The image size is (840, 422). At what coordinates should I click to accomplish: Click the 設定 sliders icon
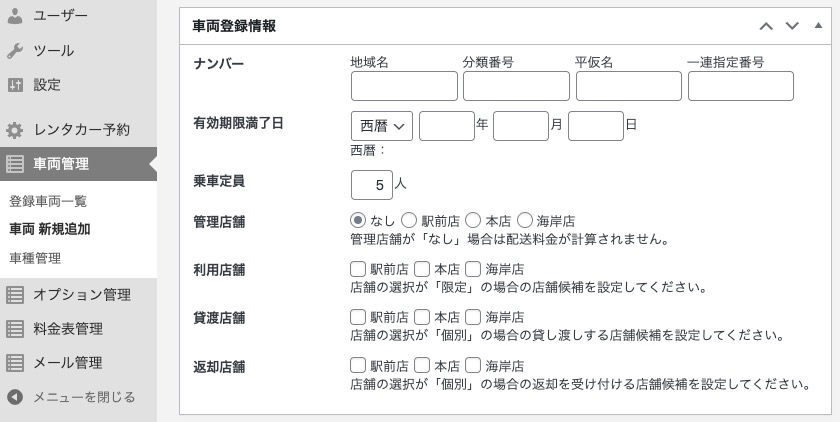click(x=15, y=85)
